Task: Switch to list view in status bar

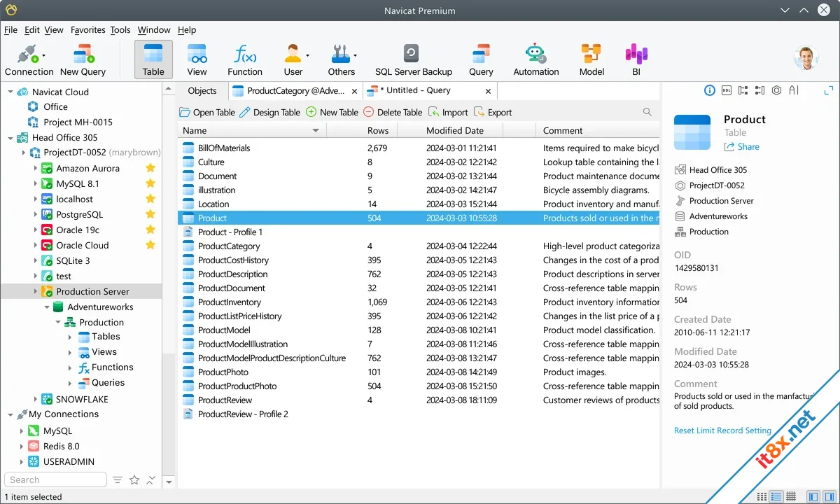Action: 762,496
